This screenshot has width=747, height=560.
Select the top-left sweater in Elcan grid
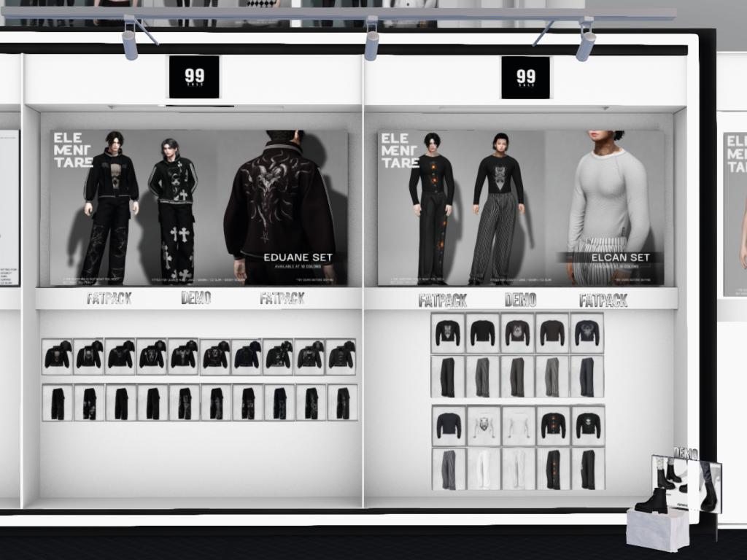tap(448, 333)
